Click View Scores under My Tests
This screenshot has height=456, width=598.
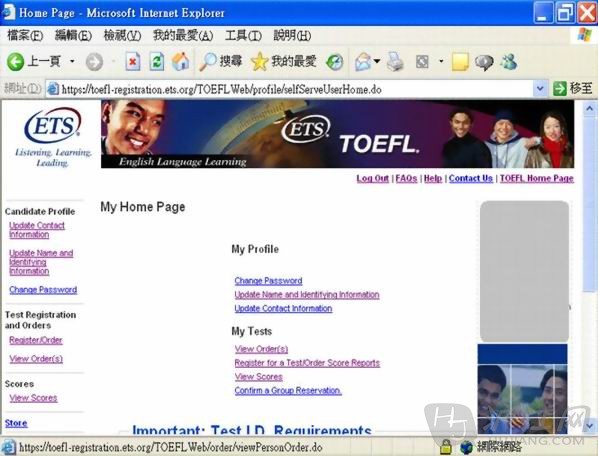tap(259, 377)
